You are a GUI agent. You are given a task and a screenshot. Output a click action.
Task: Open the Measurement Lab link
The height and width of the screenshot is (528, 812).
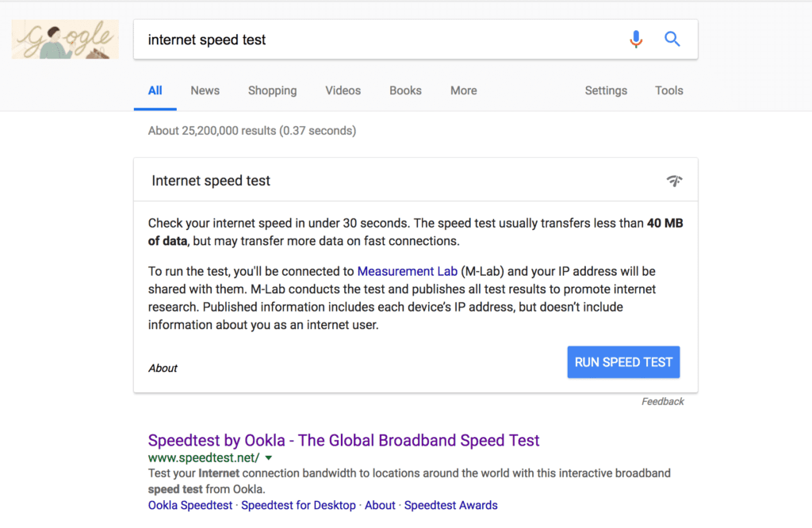coord(407,271)
